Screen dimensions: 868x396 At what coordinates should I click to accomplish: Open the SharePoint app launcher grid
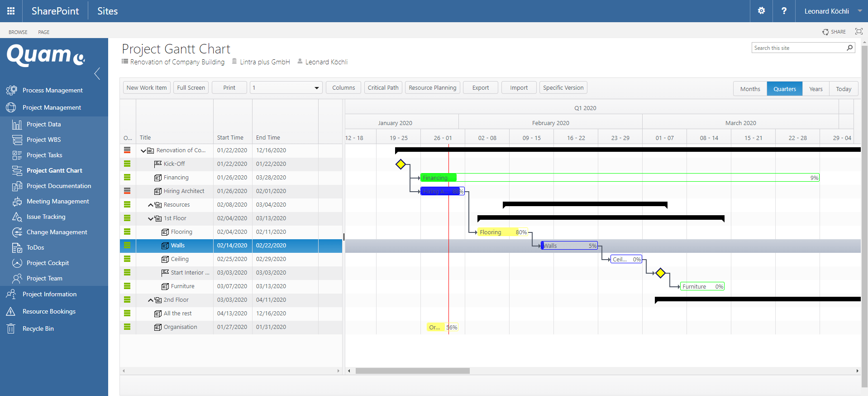pos(11,11)
